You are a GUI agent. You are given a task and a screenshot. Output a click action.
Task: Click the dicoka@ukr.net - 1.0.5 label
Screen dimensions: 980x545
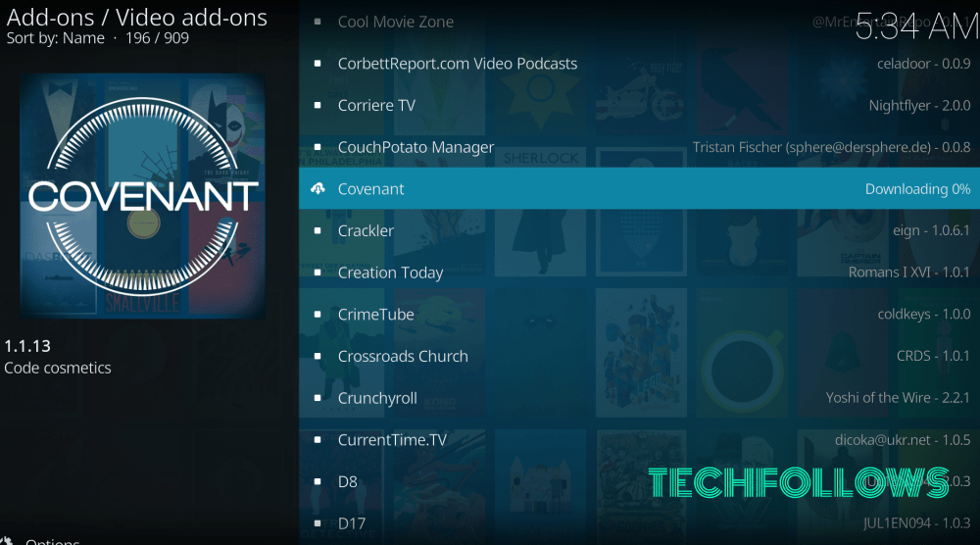(903, 439)
